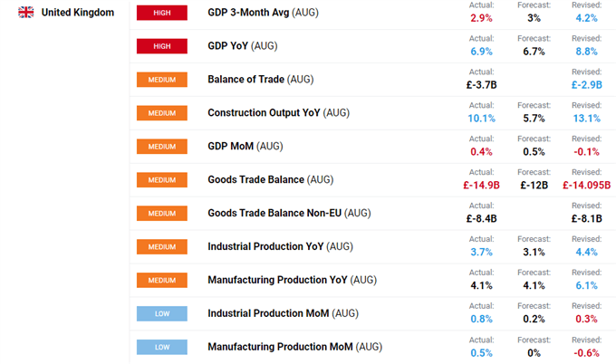Click MEDIUM badge for Construction Output YoY
The height and width of the screenshot is (364, 616).
(162, 113)
